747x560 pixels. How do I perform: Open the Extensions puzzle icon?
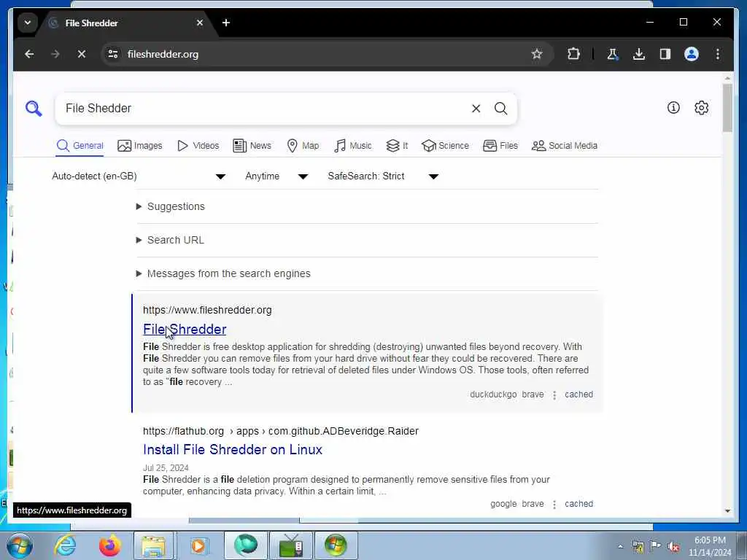[x=573, y=54]
